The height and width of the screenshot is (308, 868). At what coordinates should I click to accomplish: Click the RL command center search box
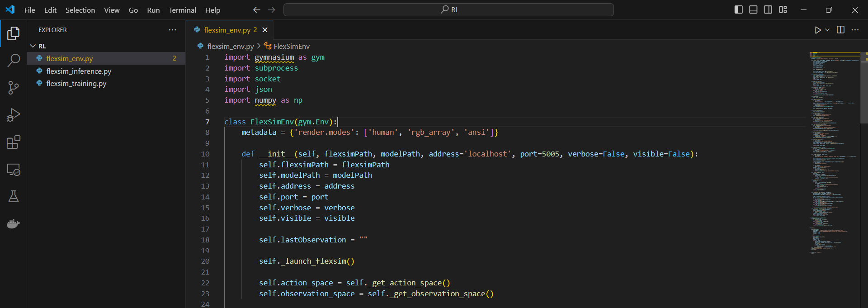pos(448,9)
